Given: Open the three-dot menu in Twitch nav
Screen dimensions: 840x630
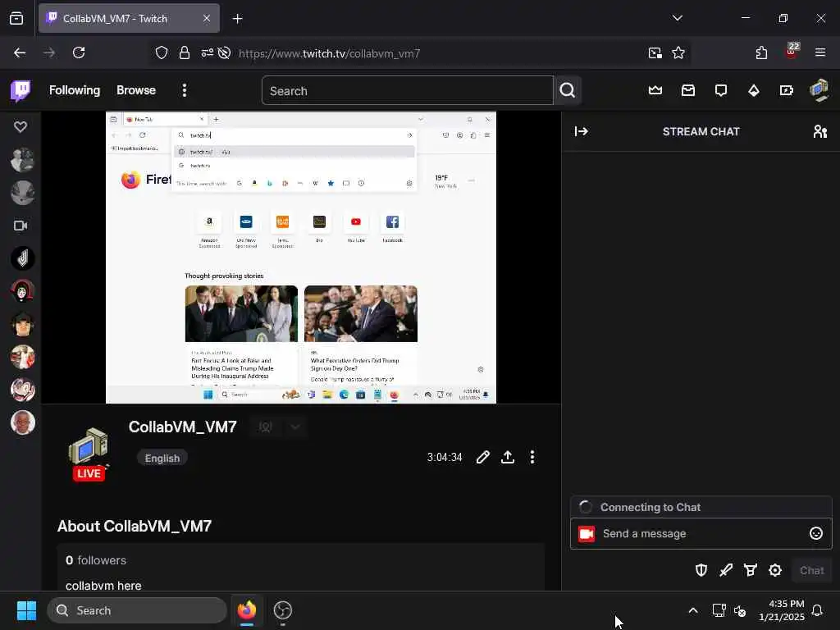Looking at the screenshot, I should pos(185,90).
